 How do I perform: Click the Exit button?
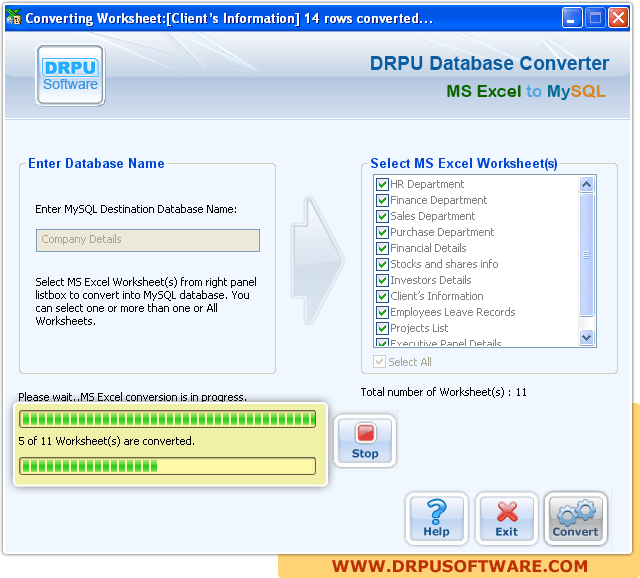[x=507, y=518]
